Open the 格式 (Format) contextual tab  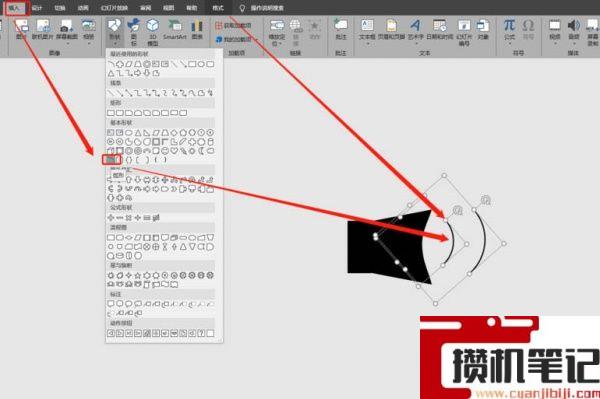tap(218, 8)
